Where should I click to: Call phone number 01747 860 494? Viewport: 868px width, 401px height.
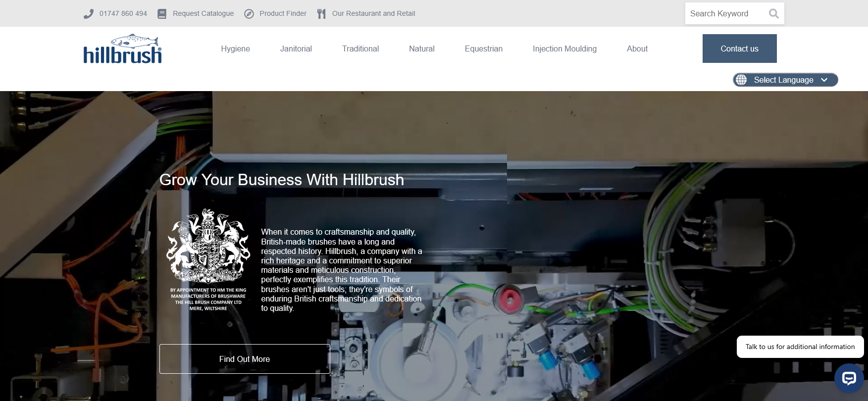(123, 13)
